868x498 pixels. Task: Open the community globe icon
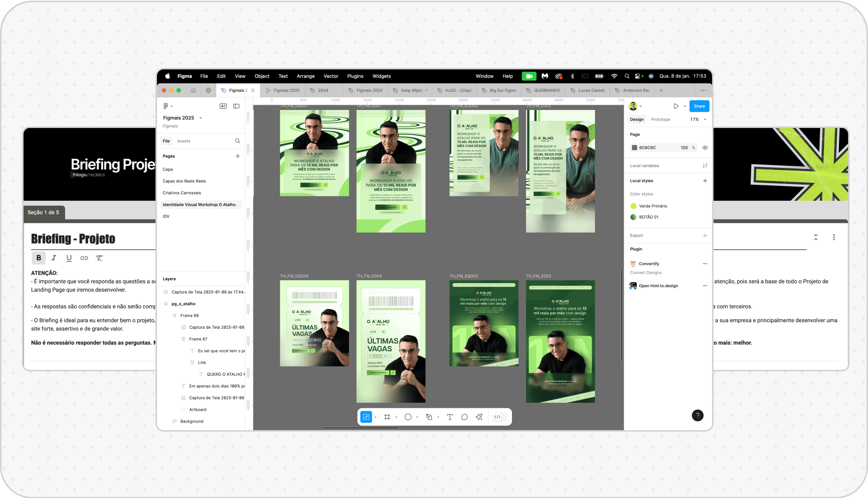pos(209,90)
